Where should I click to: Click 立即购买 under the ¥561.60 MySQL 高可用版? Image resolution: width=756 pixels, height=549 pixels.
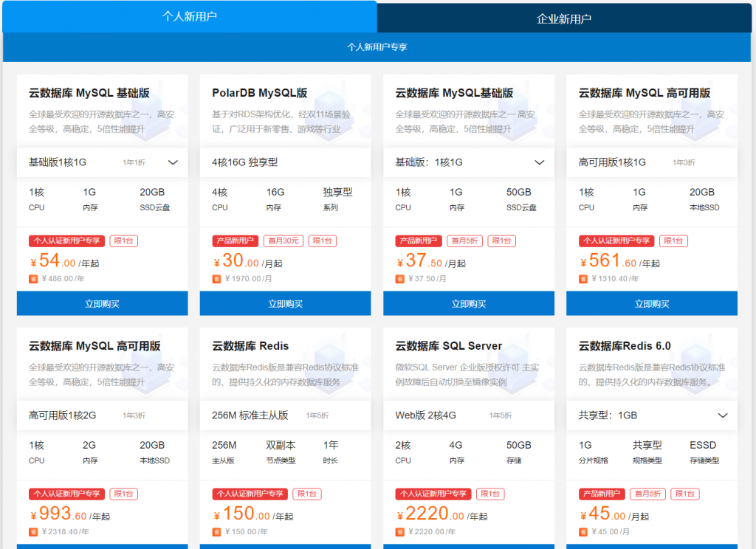tap(652, 304)
